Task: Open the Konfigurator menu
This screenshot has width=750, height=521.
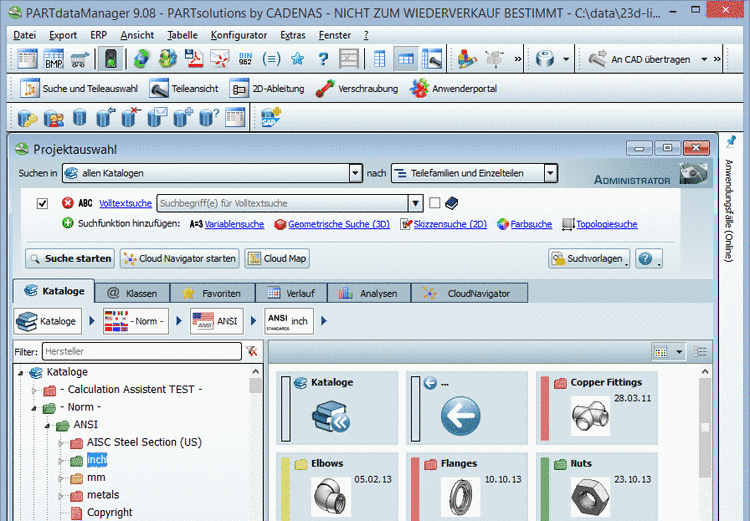Action: click(239, 34)
